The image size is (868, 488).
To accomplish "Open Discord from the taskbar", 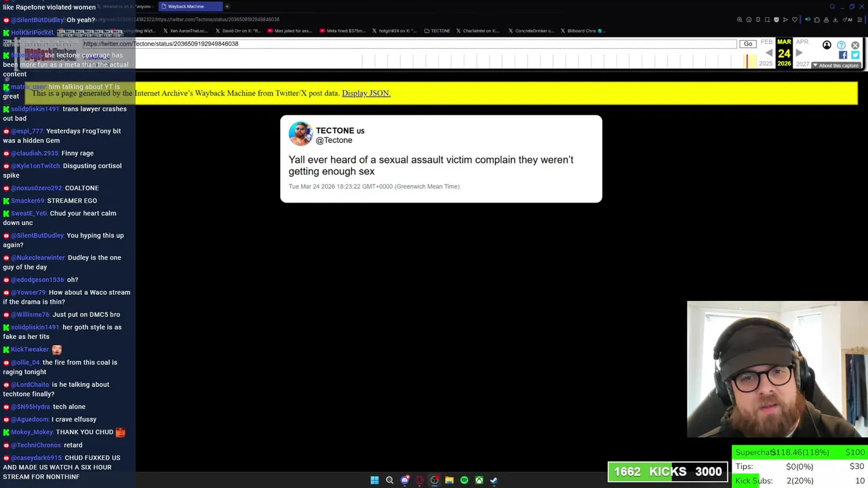I will click(405, 480).
